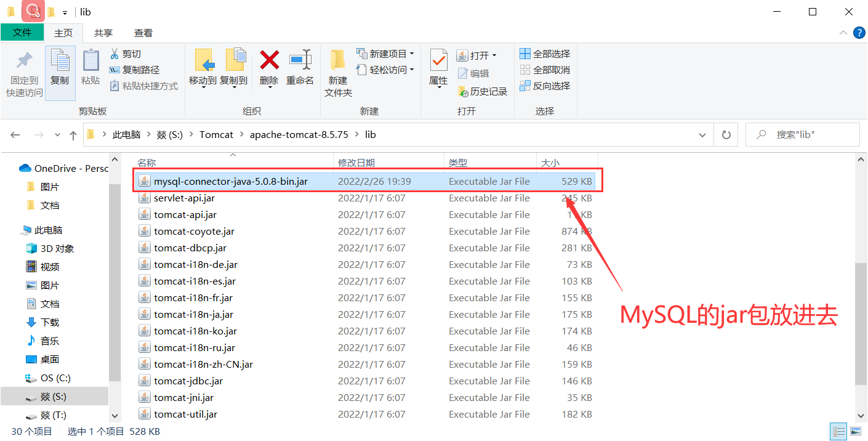
Task: Click 全部选择 to select all files
Action: click(x=545, y=54)
